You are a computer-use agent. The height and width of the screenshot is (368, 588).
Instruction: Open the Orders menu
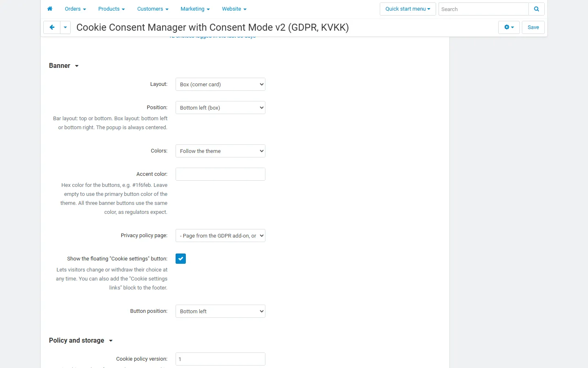(x=76, y=9)
